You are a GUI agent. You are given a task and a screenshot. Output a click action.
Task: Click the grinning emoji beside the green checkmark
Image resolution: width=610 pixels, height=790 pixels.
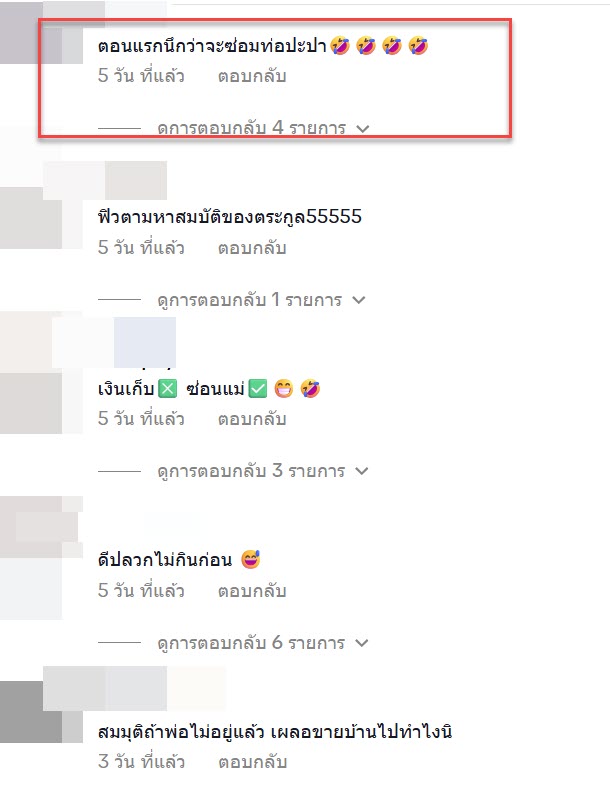[x=284, y=389]
